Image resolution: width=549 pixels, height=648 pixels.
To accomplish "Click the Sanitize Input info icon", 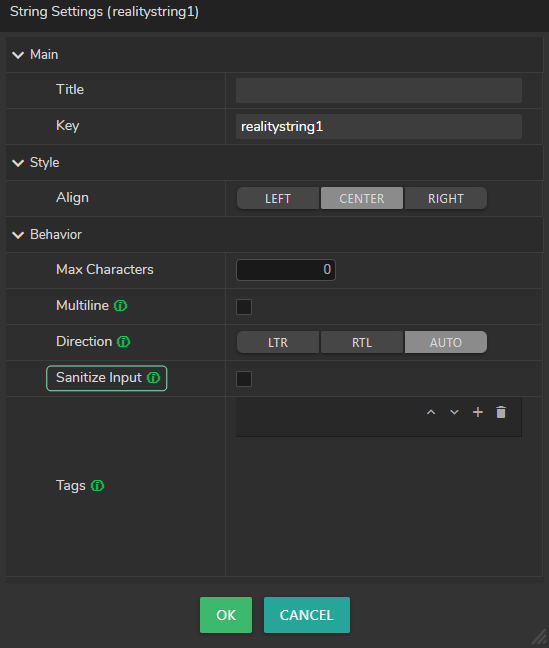I will point(153,378).
